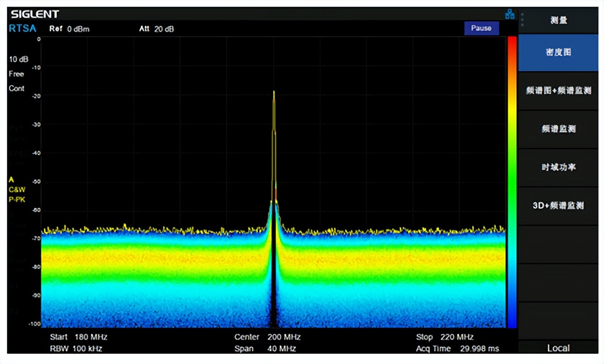Click the three-dot menu handle beside 测量
Image resolution: width=604 pixels, height=364 pixels.
click(522, 20)
